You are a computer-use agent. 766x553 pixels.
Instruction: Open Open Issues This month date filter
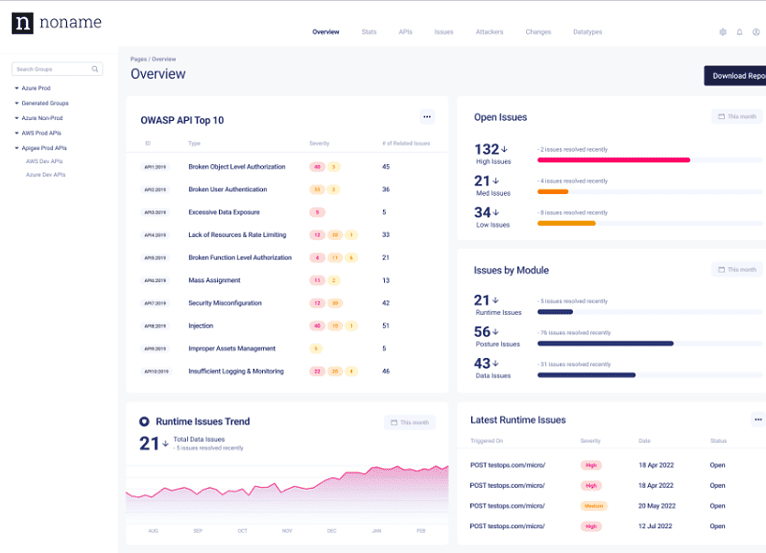(x=737, y=116)
